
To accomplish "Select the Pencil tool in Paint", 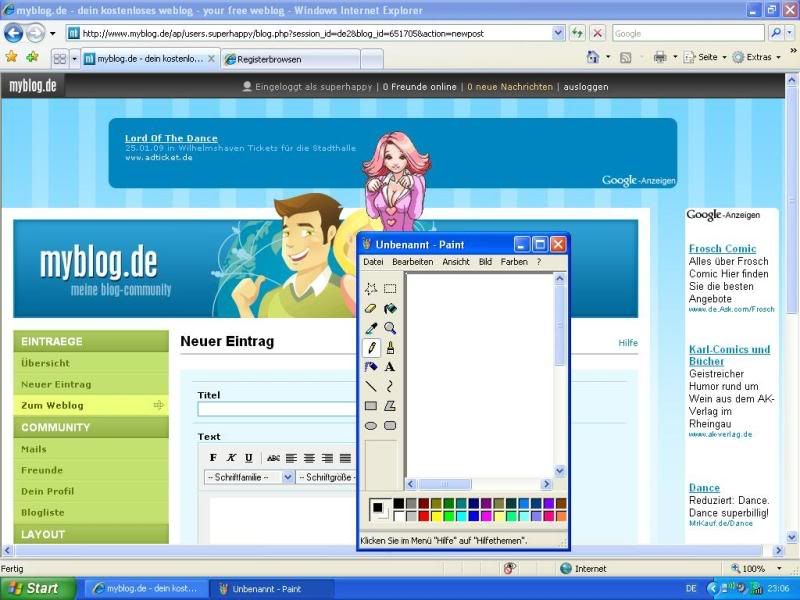I will point(371,347).
